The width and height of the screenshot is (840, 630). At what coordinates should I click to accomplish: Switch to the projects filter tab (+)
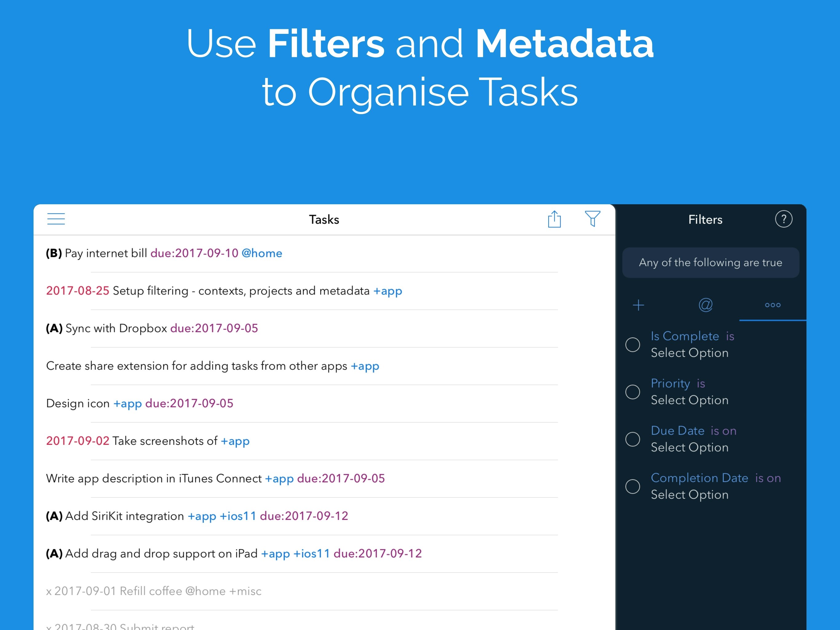(639, 305)
